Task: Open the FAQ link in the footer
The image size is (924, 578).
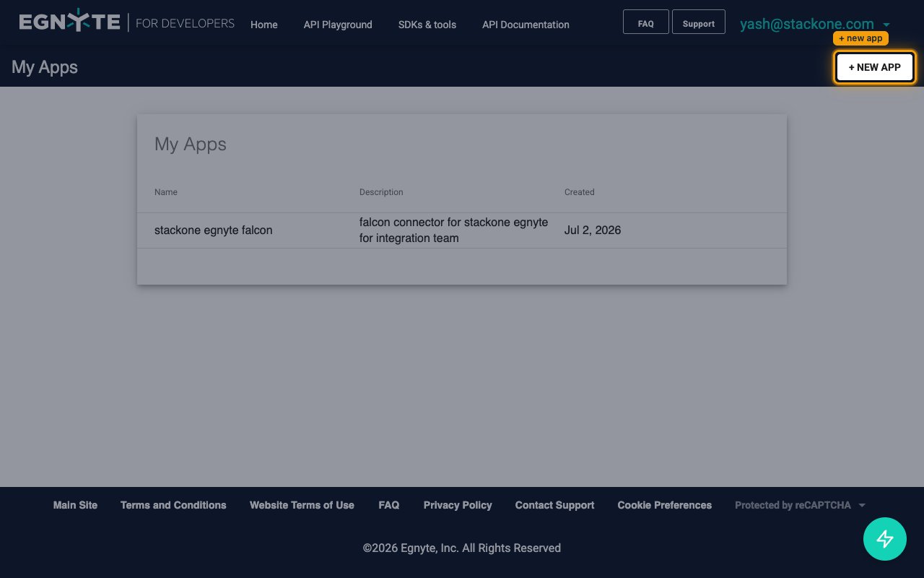Action: (389, 505)
